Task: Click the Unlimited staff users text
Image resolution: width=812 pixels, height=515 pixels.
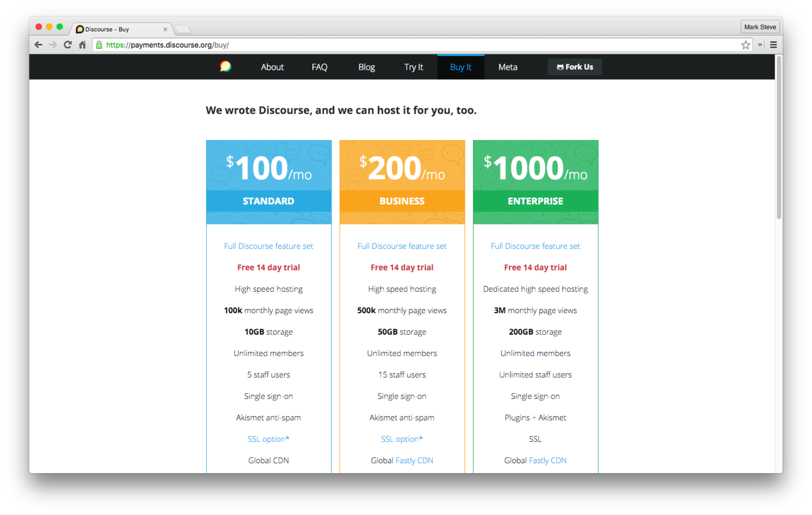Action: click(x=535, y=375)
